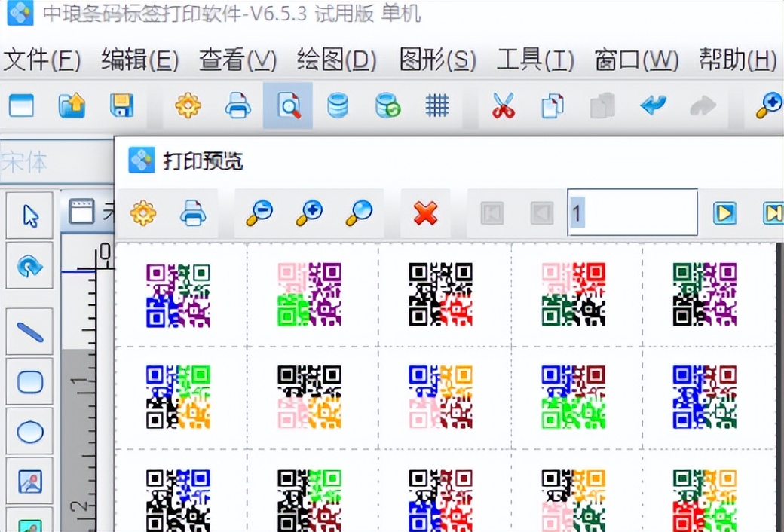Select the arrow pointer tool
Image resolution: width=784 pixels, height=532 pixels.
coord(29,216)
